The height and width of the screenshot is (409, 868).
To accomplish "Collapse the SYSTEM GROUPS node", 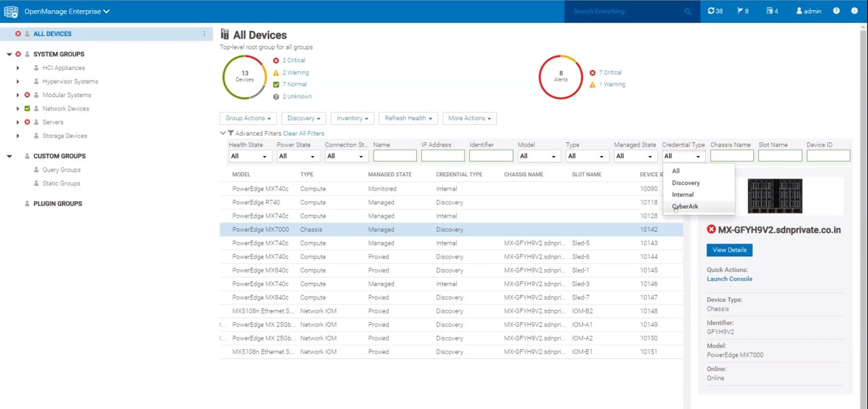I will click(9, 54).
